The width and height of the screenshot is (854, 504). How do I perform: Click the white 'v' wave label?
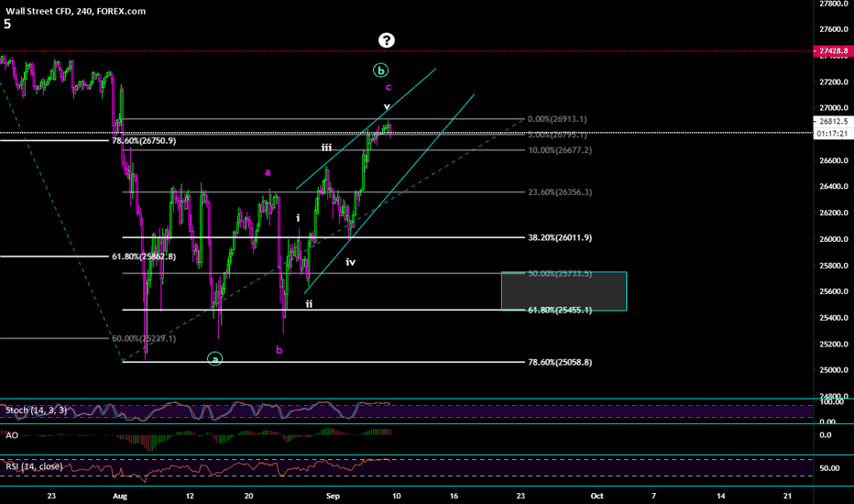(387, 107)
